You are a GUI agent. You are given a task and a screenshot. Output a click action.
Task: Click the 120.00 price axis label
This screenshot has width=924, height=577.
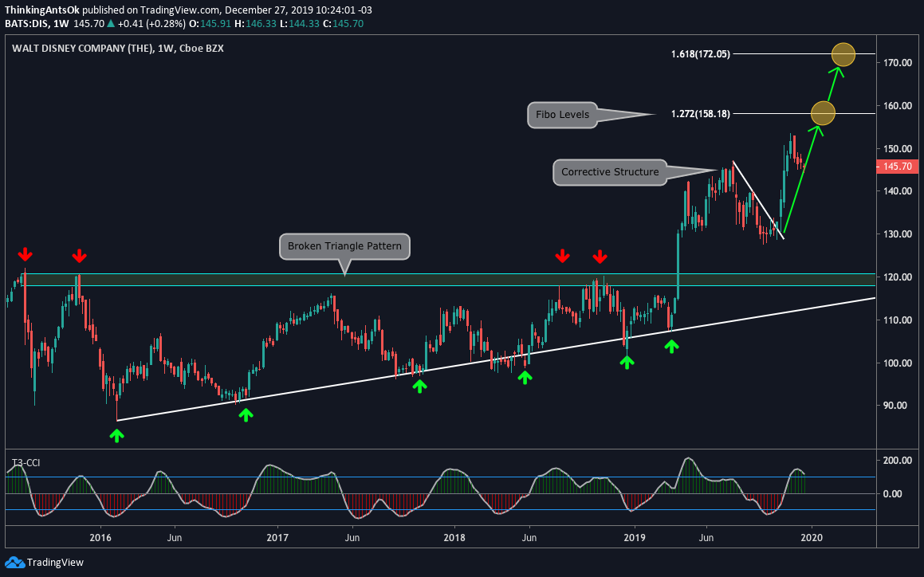pos(898,277)
